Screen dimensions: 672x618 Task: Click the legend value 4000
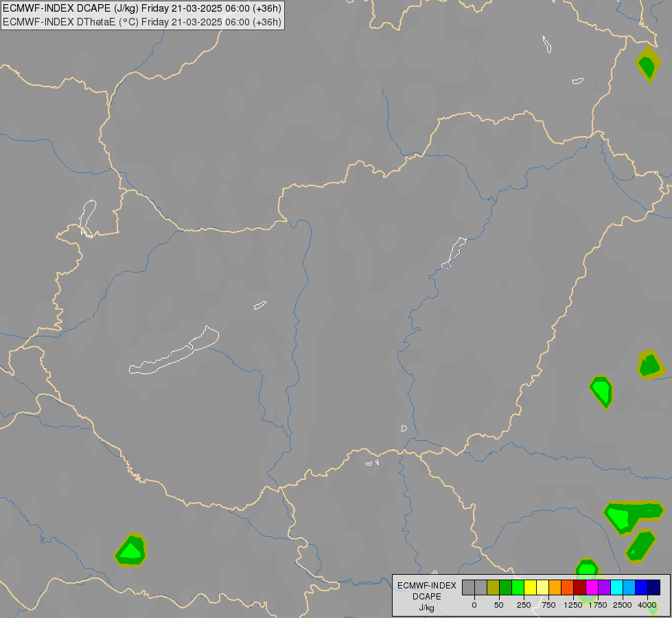point(647,605)
